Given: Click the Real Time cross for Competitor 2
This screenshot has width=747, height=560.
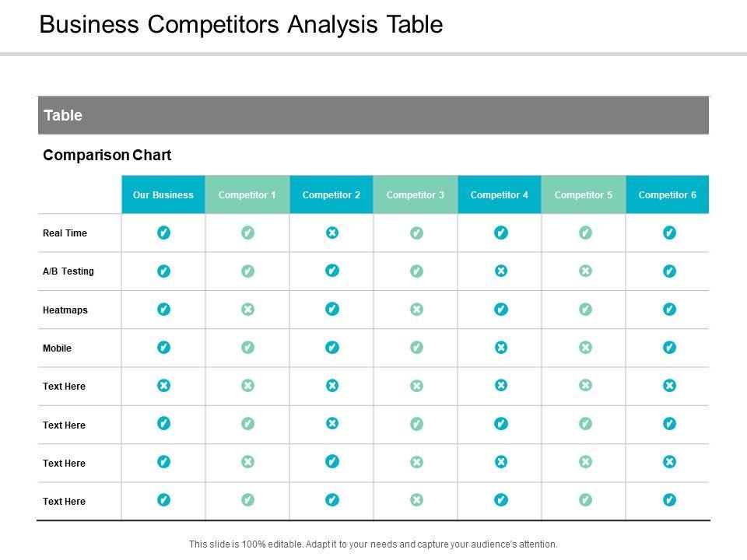Looking at the screenshot, I should pos(332,233).
